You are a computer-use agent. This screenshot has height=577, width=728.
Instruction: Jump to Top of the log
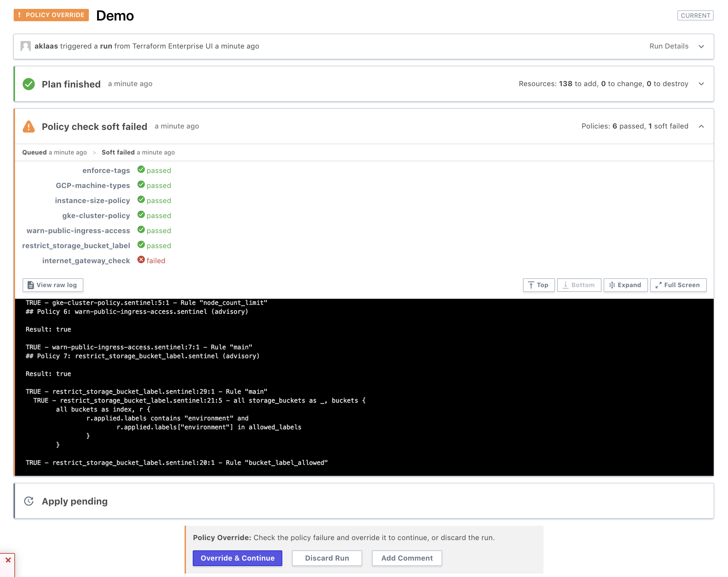click(539, 285)
